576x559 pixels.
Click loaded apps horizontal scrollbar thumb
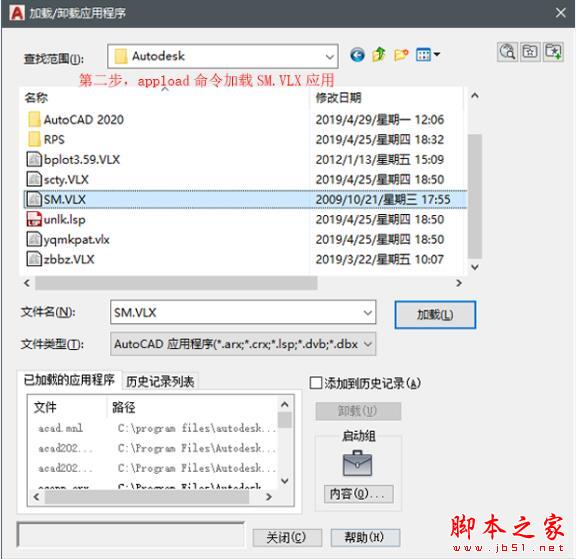[x=147, y=497]
